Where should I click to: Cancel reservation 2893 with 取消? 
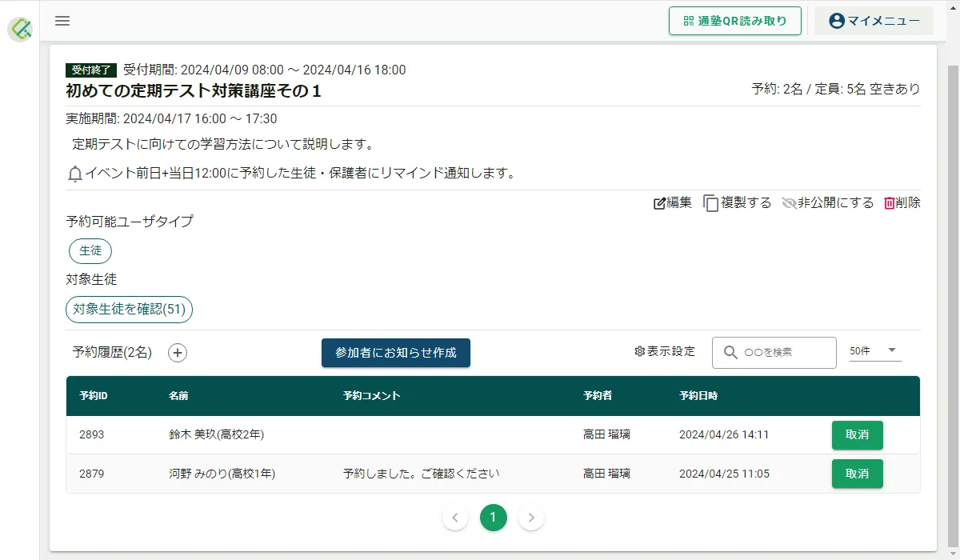857,435
